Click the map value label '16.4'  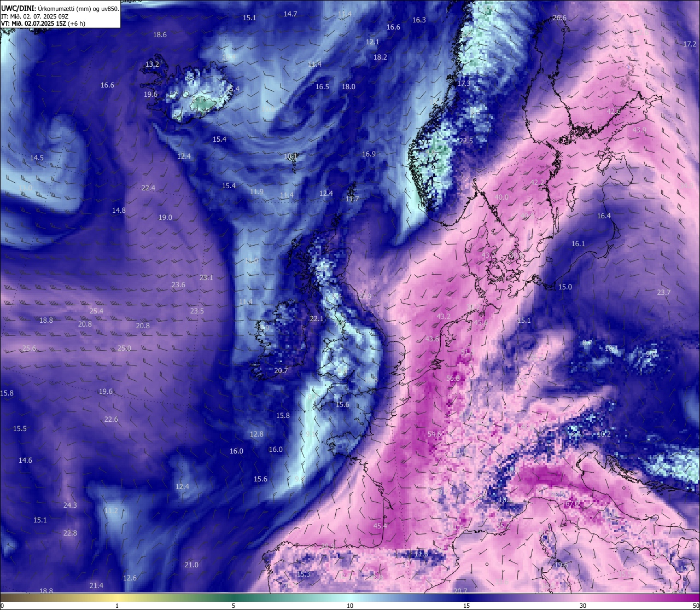pyautogui.click(x=604, y=216)
